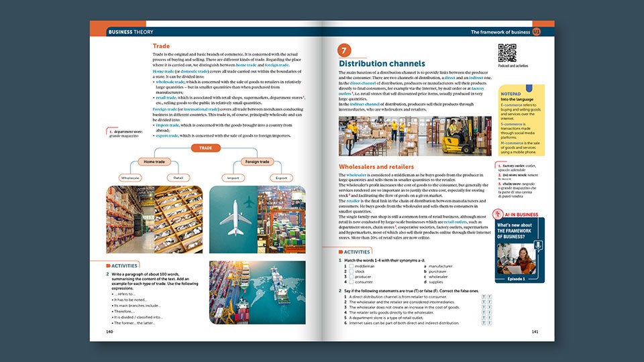Mark T for statement 1 about direct distribution

pos(484,296)
